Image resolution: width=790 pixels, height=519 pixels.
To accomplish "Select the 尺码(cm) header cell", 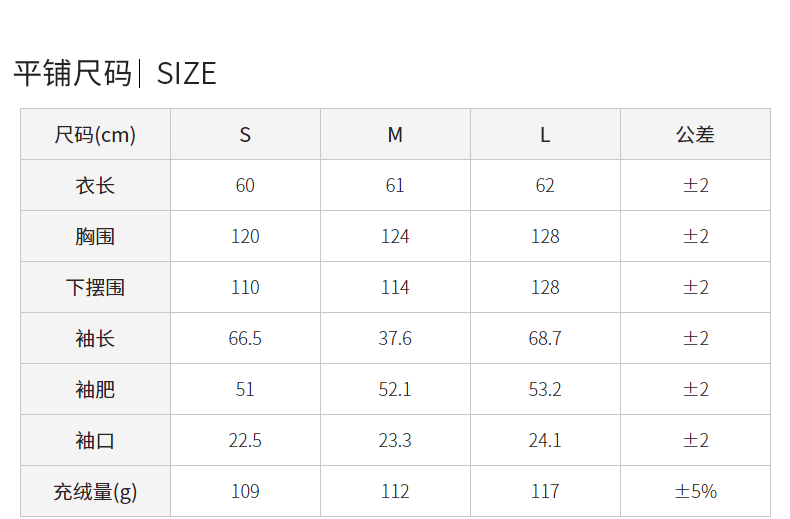I will tap(95, 135).
